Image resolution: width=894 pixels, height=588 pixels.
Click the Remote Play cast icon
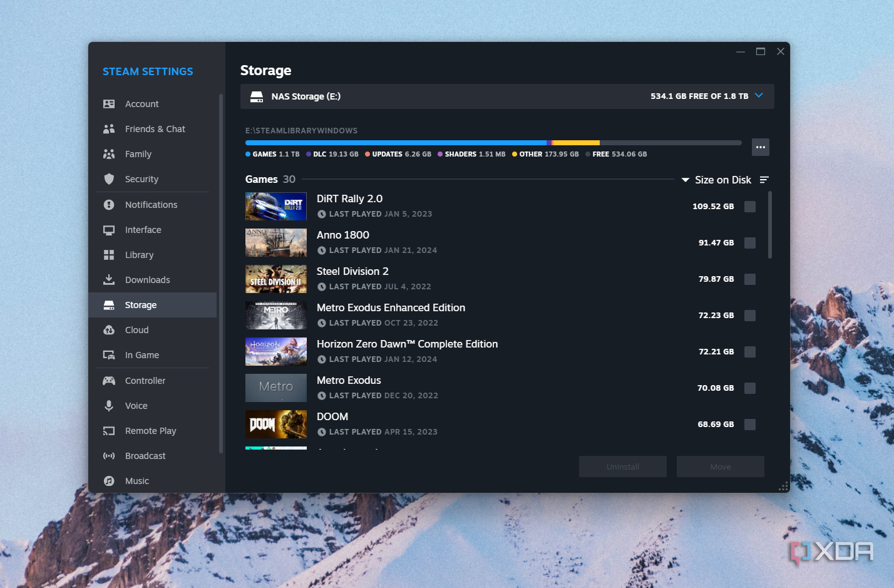(109, 431)
